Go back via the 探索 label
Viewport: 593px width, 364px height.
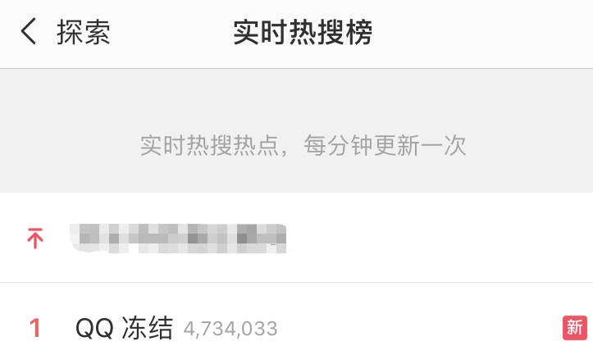(x=84, y=32)
